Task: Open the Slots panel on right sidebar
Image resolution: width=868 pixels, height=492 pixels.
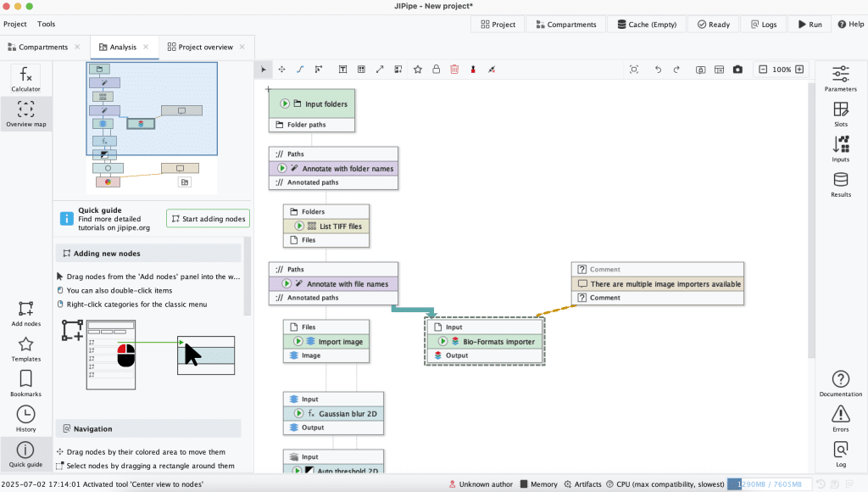Action: coord(840,114)
